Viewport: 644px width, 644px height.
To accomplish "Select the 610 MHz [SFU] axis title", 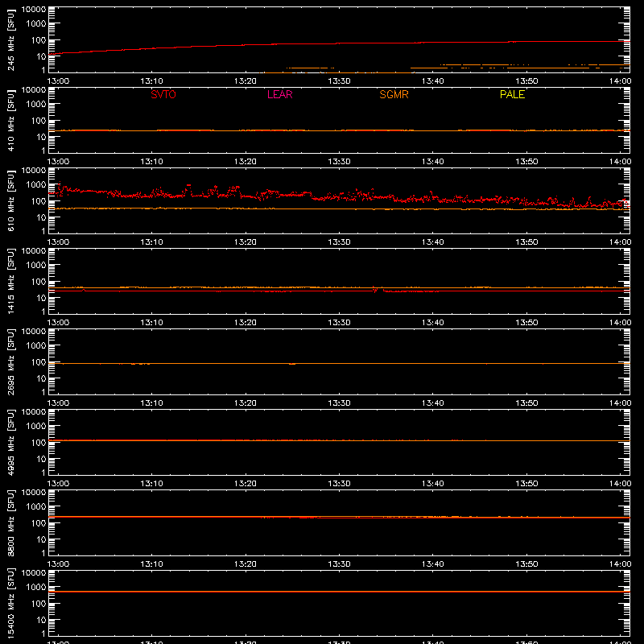I will tap(10, 200).
